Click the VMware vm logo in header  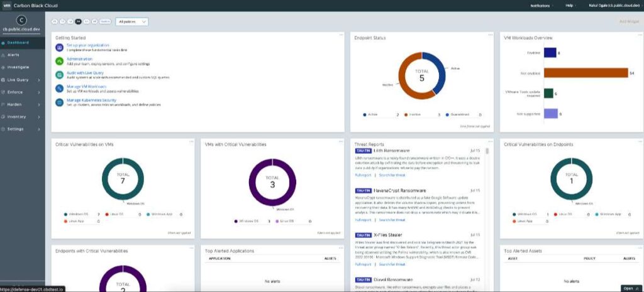[x=6, y=6]
